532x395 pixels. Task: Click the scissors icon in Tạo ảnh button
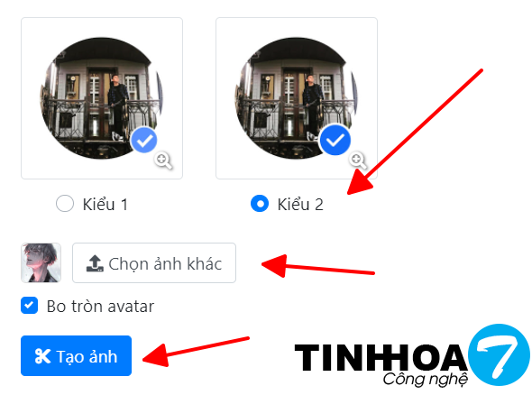(x=42, y=356)
